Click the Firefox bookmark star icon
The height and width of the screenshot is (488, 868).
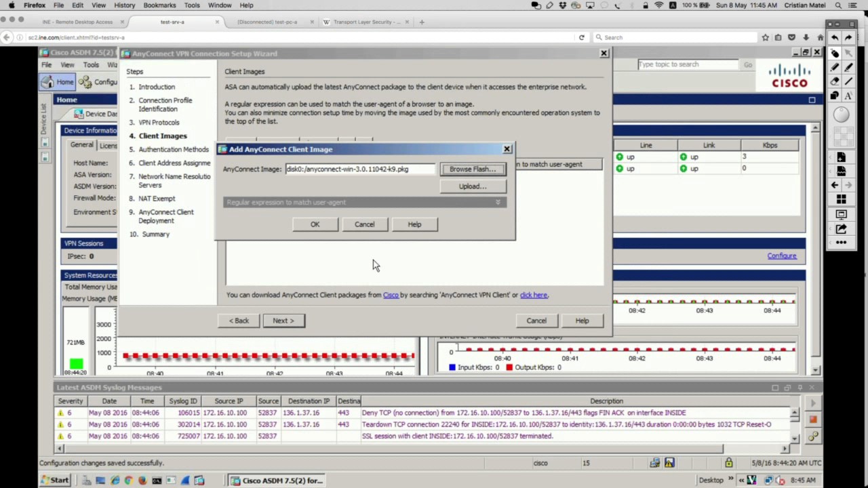[765, 37]
